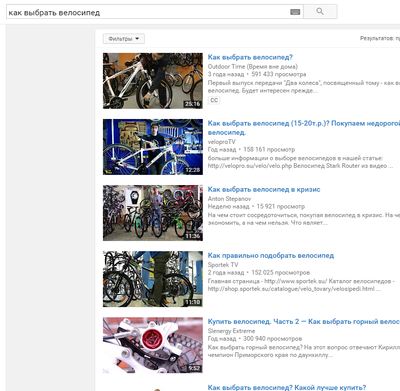Open video 'Как выбрать велосипед?' title

pos(250,57)
